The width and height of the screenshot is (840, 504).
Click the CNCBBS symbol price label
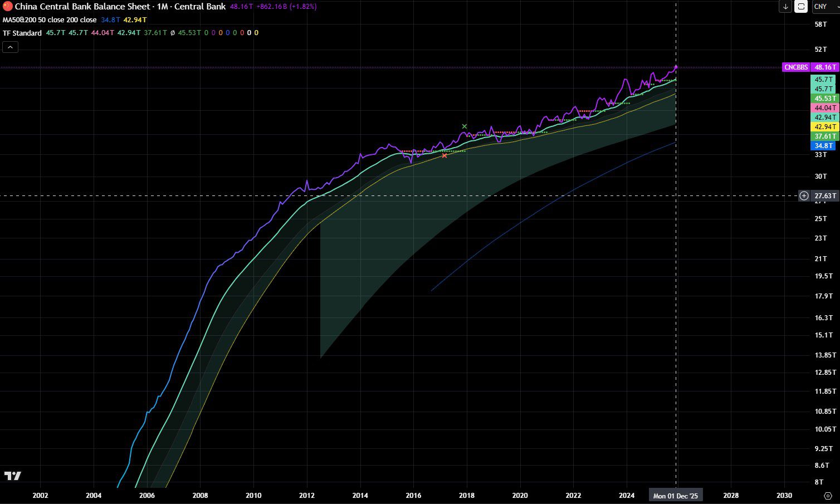pyautogui.click(x=795, y=67)
